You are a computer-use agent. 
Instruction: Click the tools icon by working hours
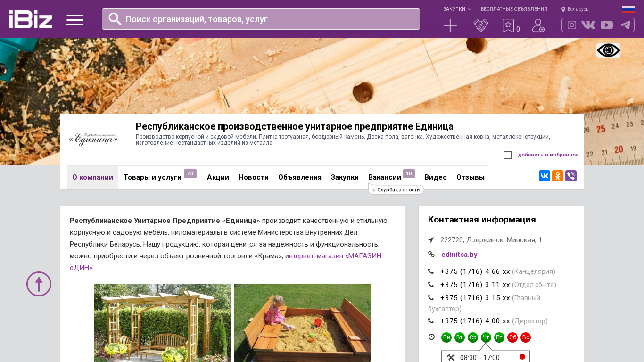tap(451, 357)
